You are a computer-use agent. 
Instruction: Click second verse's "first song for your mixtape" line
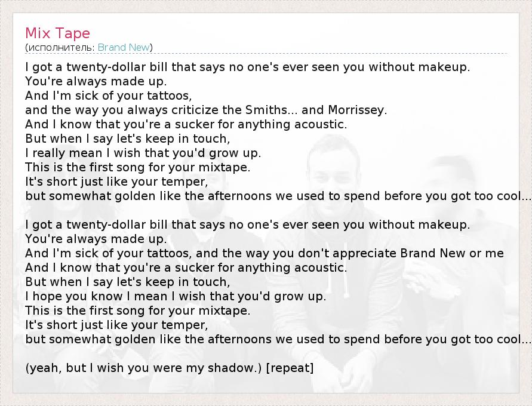137,310
